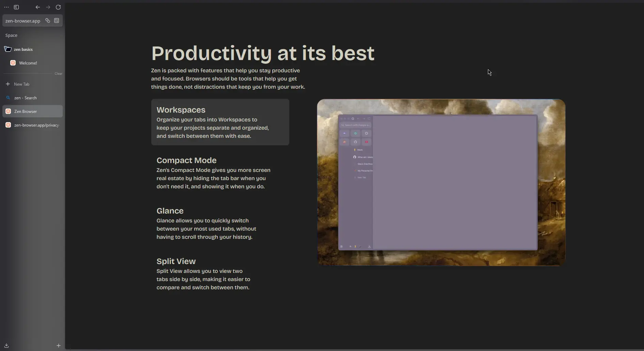
Task: Click the zen basics folder icon
Action: (8, 49)
